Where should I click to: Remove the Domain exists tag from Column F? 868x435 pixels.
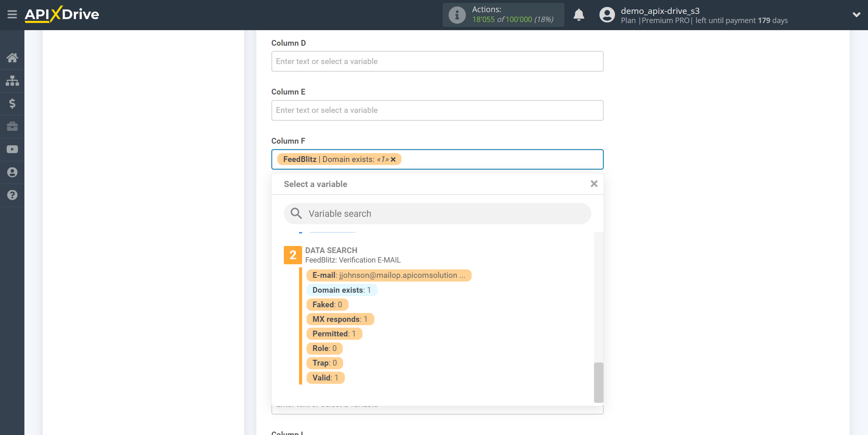click(393, 160)
